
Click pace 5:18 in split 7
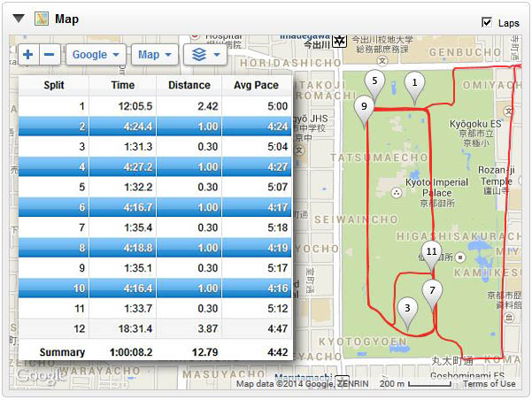click(278, 227)
